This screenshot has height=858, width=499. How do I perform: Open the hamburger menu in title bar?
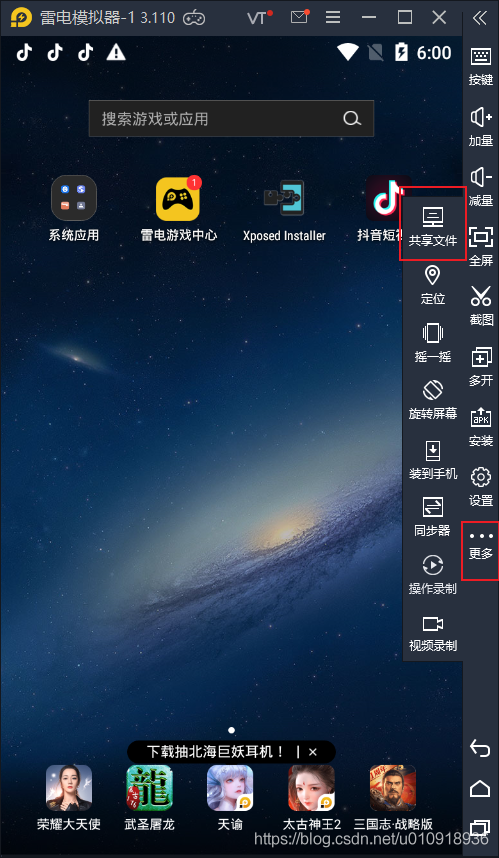click(x=333, y=18)
